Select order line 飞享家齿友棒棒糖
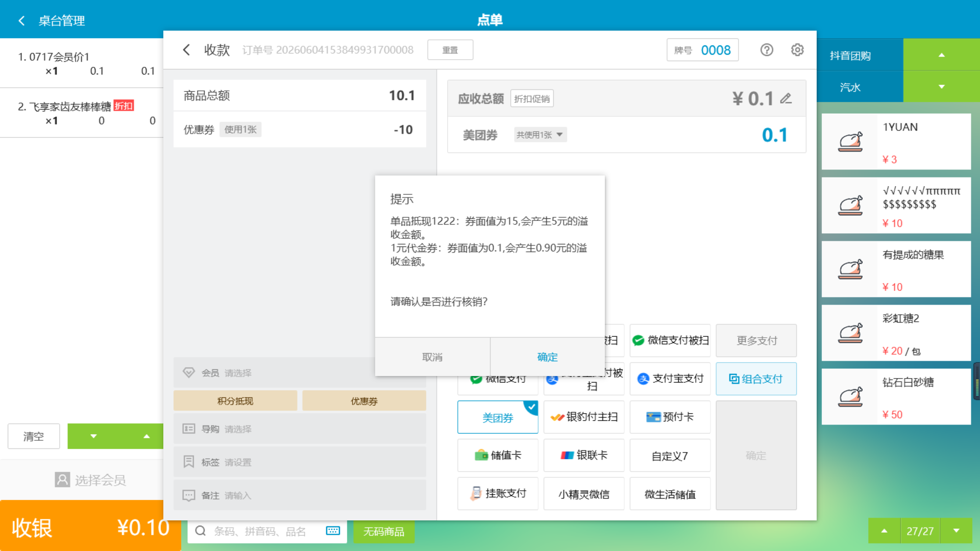980x551 pixels. click(x=82, y=113)
